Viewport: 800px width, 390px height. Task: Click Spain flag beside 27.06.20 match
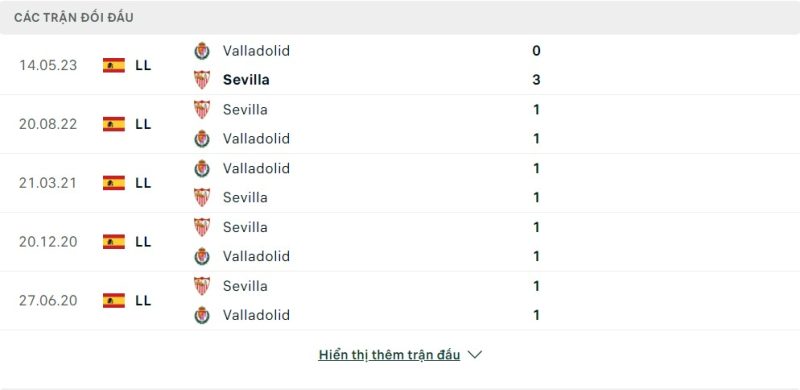click(114, 300)
